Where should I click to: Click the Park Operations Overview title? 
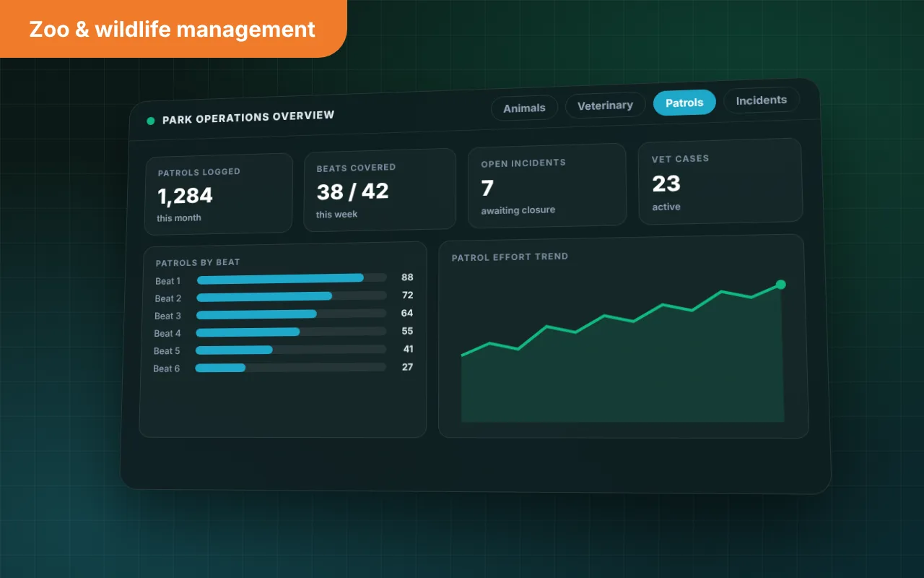click(248, 117)
